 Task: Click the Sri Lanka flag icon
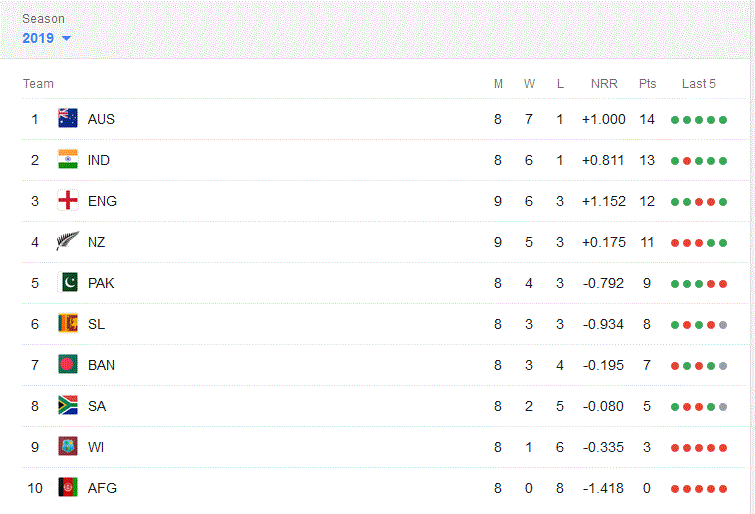pos(68,323)
